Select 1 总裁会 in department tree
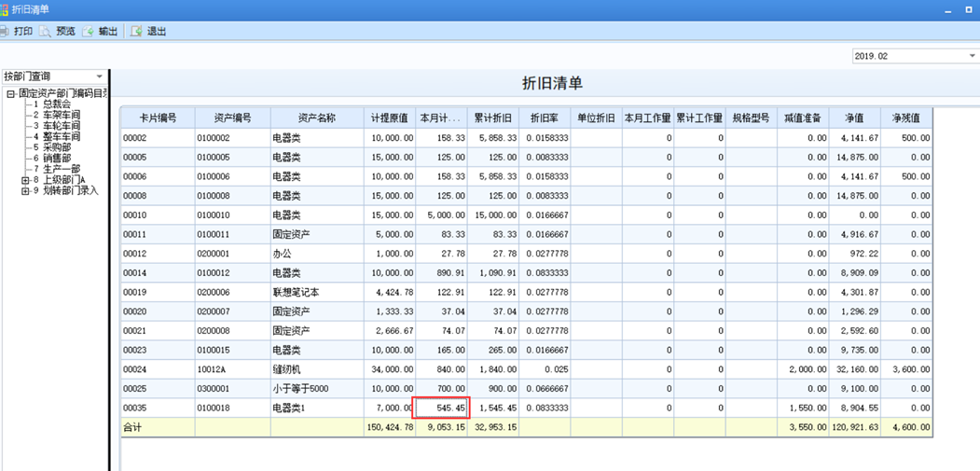The width and height of the screenshot is (980, 471). [52, 104]
